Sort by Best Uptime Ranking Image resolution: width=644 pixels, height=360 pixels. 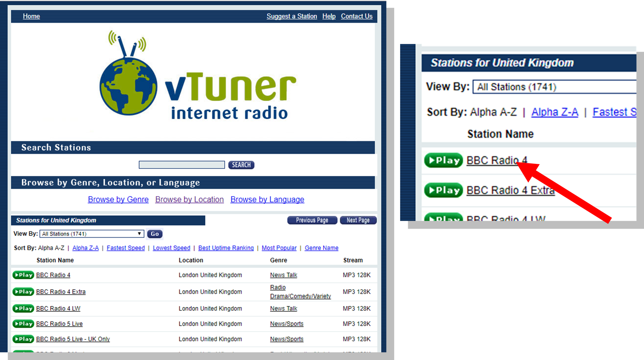tap(226, 248)
